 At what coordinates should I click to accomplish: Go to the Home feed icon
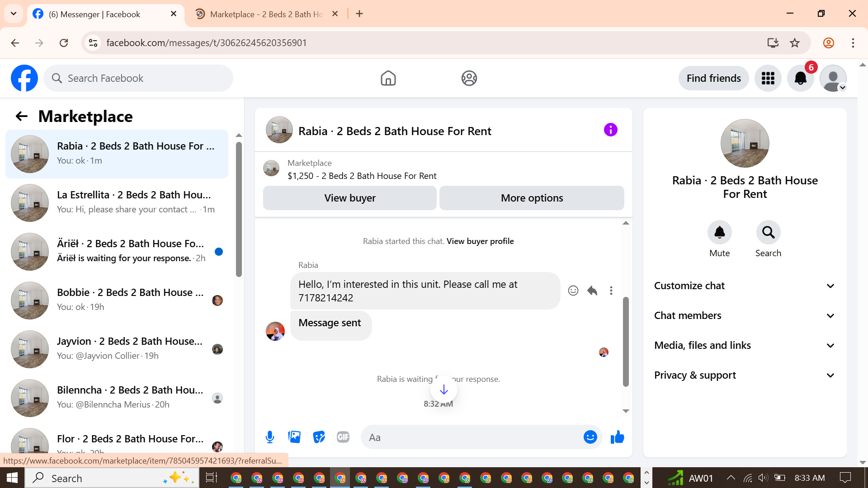[x=388, y=78]
